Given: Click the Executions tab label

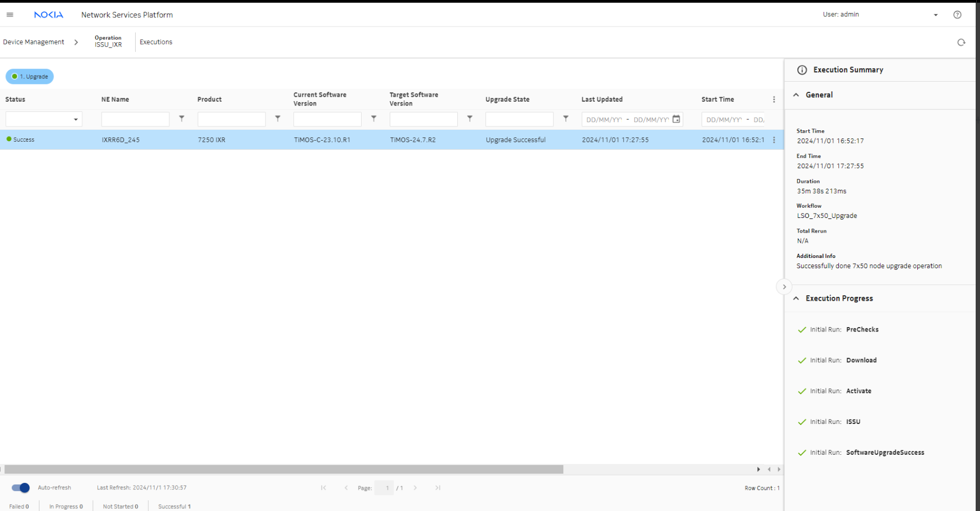Looking at the screenshot, I should (x=156, y=42).
